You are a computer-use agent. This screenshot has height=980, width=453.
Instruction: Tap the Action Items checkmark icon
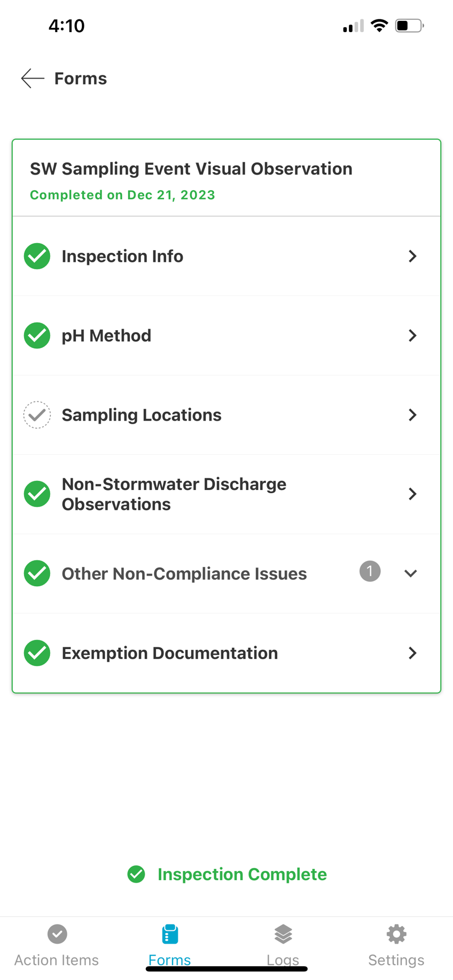[57, 934]
